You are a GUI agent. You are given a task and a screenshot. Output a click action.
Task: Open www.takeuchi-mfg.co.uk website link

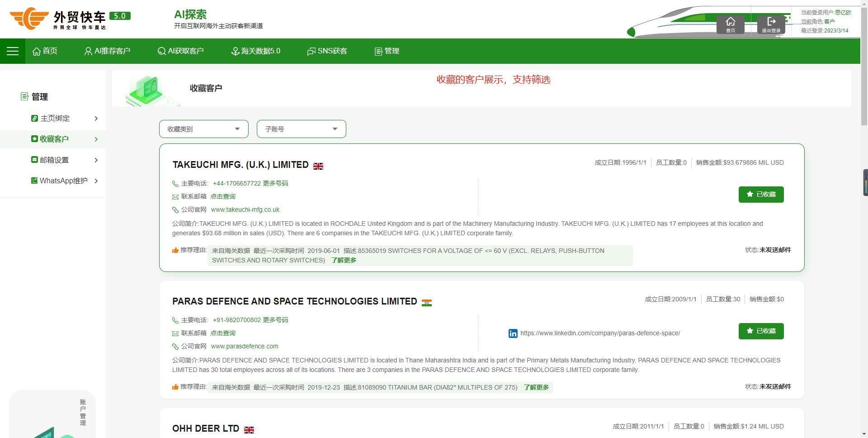tap(245, 209)
